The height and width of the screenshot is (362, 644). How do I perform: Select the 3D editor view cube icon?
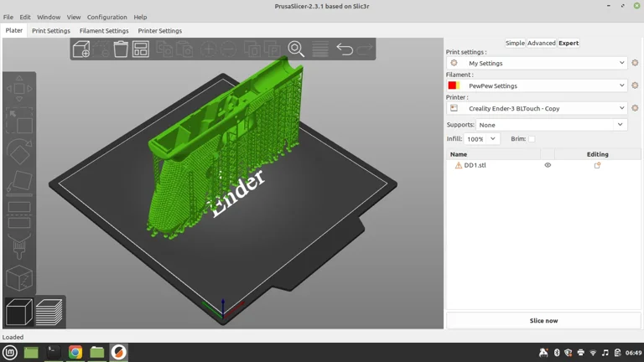pos(19,312)
